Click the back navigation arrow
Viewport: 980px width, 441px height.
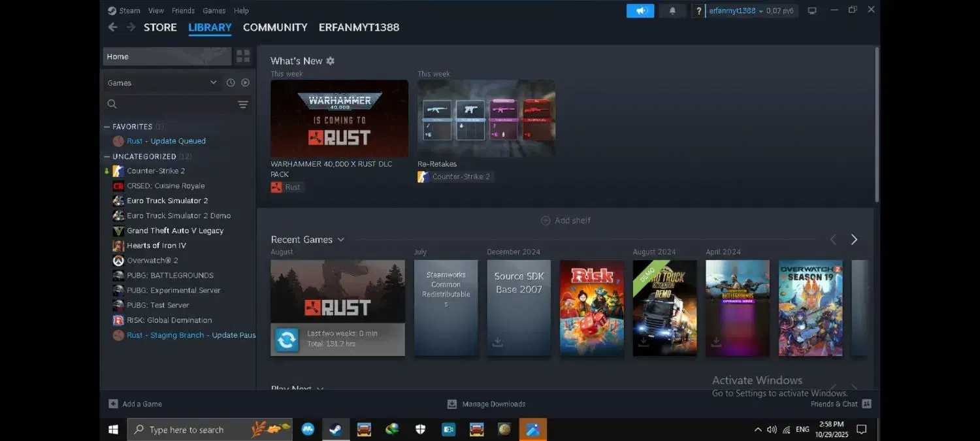112,27
